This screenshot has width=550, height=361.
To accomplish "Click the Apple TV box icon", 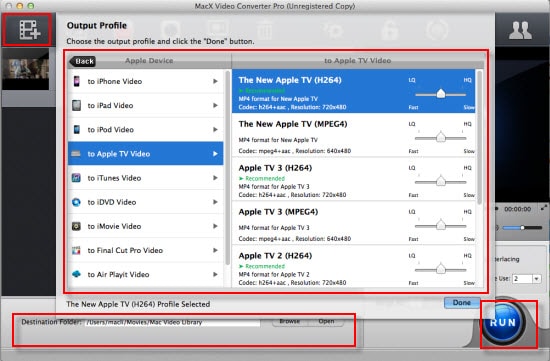I will (76, 154).
